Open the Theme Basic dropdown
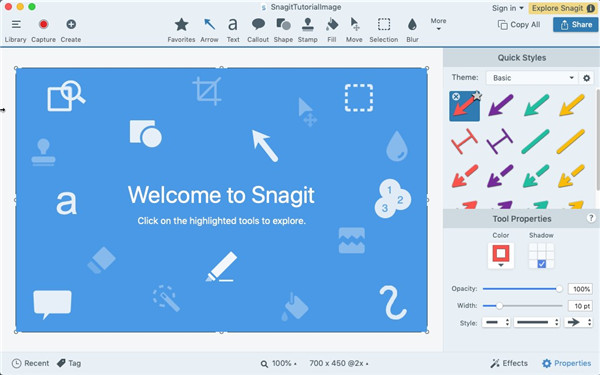 click(532, 78)
